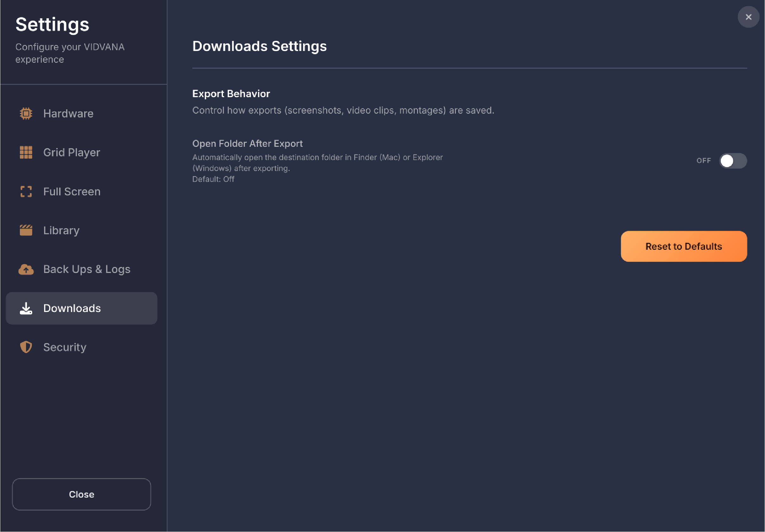Image resolution: width=765 pixels, height=532 pixels.
Task: Open the Hardware settings section
Action: pyautogui.click(x=68, y=114)
